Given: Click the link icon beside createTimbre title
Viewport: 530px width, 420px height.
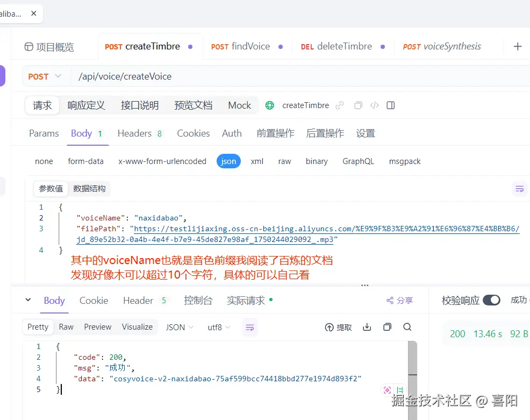Looking at the screenshot, I should [340, 105].
